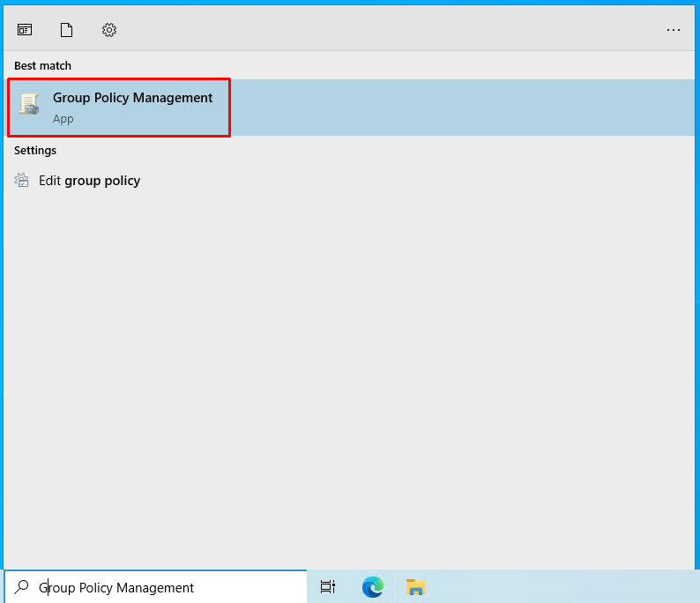Open the Group Policy Management app result

349,108
